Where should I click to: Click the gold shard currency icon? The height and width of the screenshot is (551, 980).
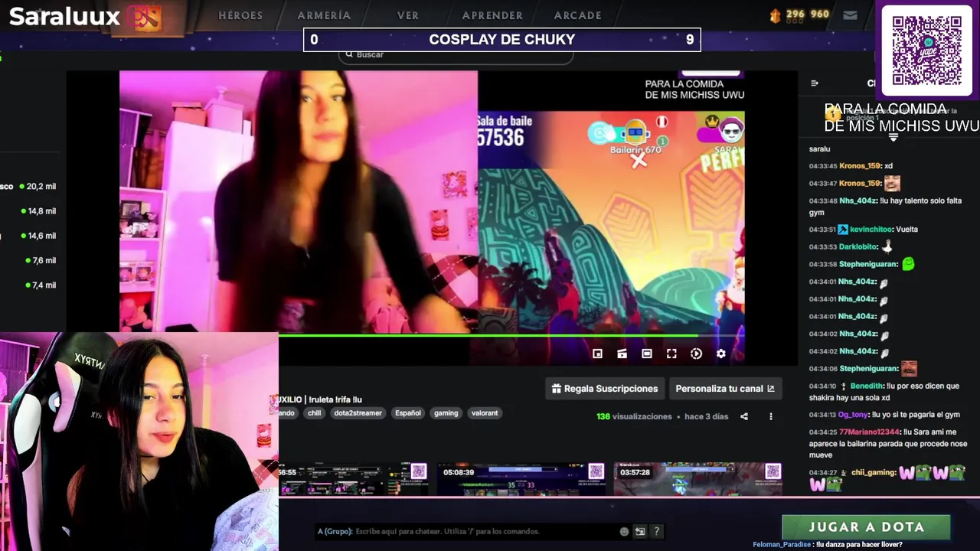click(x=775, y=15)
